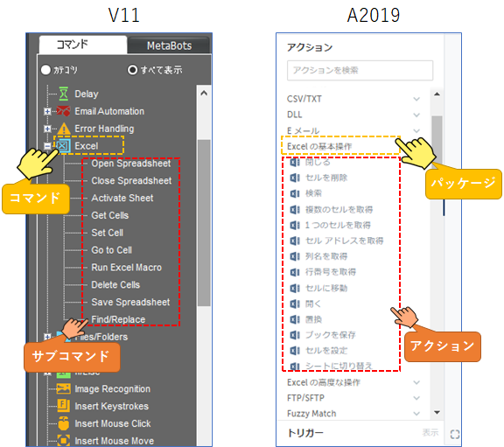This screenshot has width=504, height=447.
Task: Select the Insert Mouse Click icon
Action: point(64,423)
